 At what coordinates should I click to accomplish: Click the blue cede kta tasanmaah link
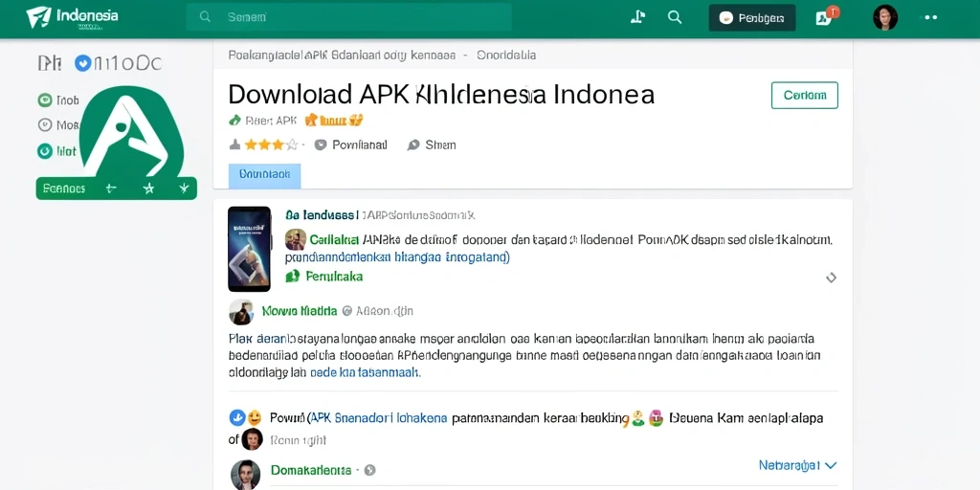click(x=366, y=372)
